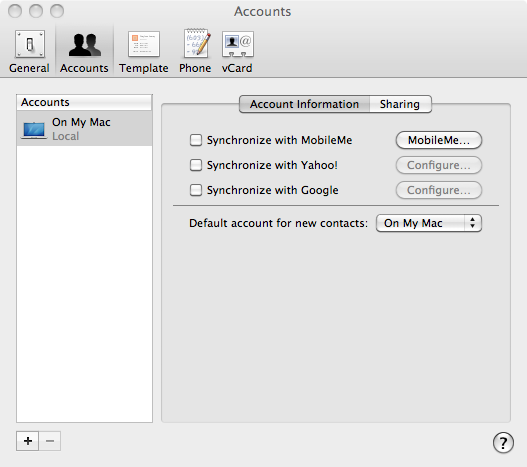Viewport: 527px width, 467px height.
Task: Select the Accounts silhouettes toolbar icon
Action: click(x=84, y=45)
